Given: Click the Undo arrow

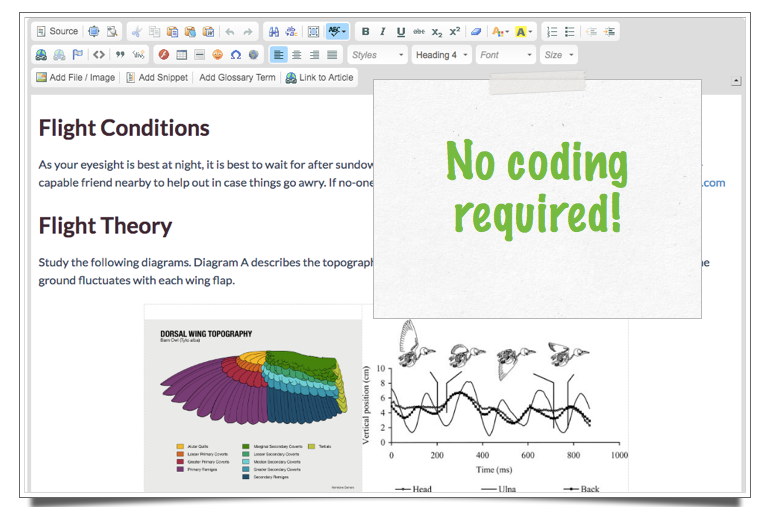Looking at the screenshot, I should [x=230, y=32].
